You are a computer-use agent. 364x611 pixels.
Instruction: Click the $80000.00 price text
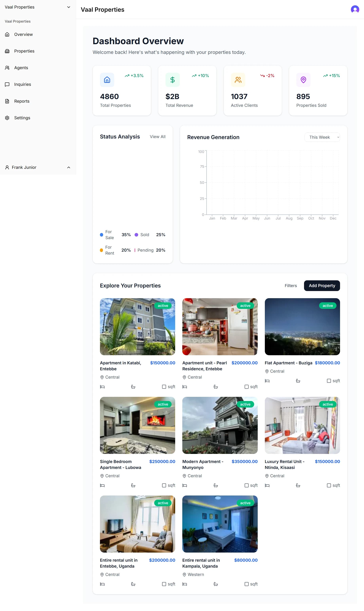point(245,560)
